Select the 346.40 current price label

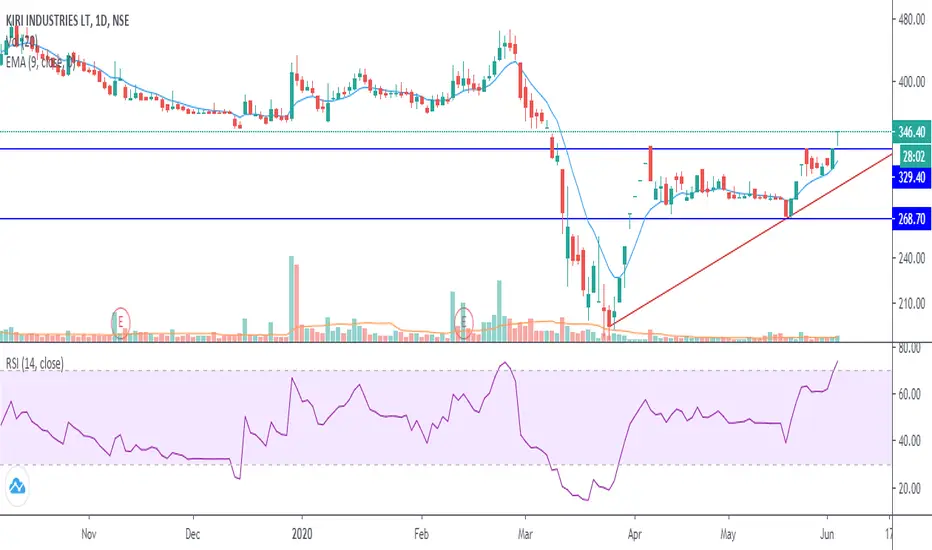point(912,132)
